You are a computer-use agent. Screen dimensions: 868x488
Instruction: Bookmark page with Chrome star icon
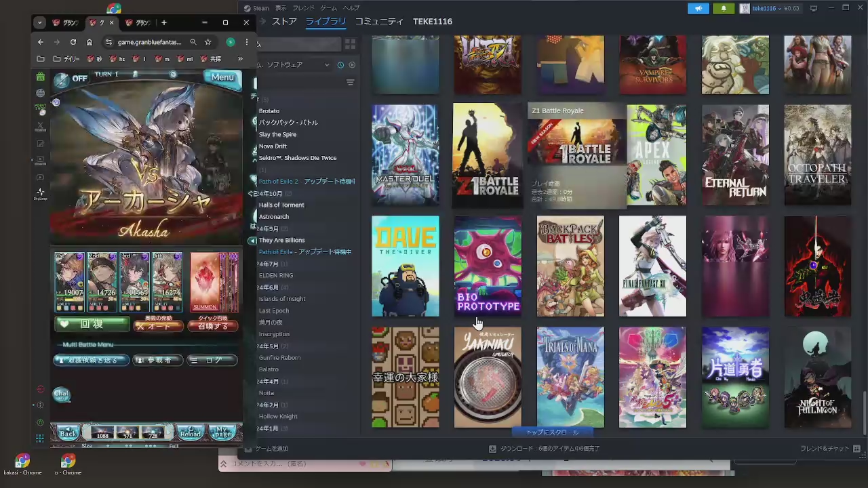208,42
